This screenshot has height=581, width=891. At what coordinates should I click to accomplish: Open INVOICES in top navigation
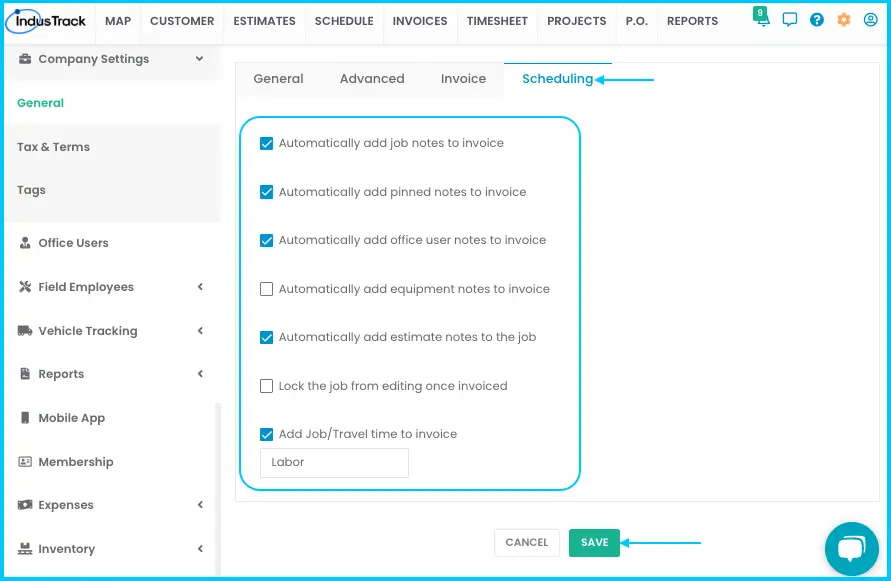pos(420,21)
